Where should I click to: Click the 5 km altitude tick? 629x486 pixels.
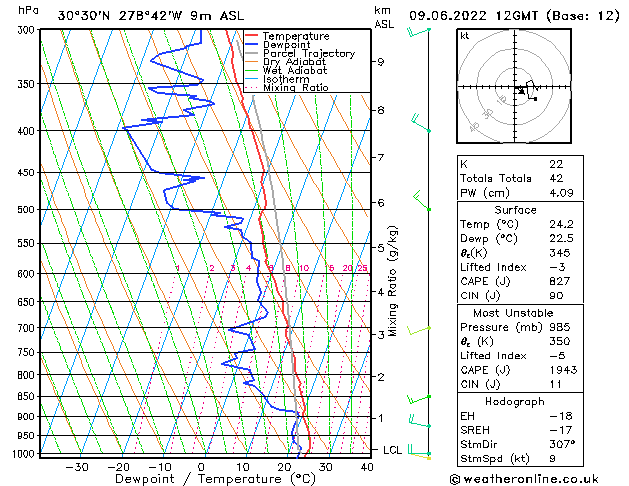(x=381, y=248)
